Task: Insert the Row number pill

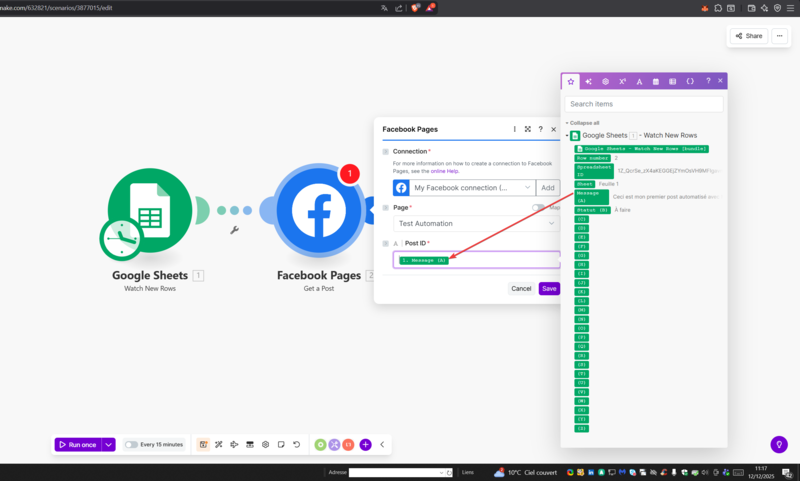Action: 592,158
